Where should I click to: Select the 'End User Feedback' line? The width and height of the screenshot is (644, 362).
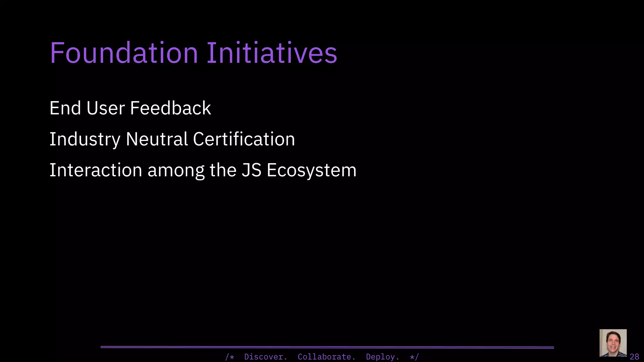click(130, 108)
